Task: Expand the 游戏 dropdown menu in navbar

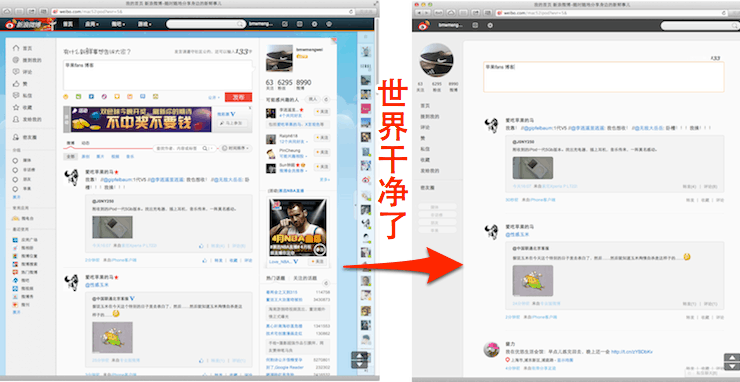Action: click(144, 24)
